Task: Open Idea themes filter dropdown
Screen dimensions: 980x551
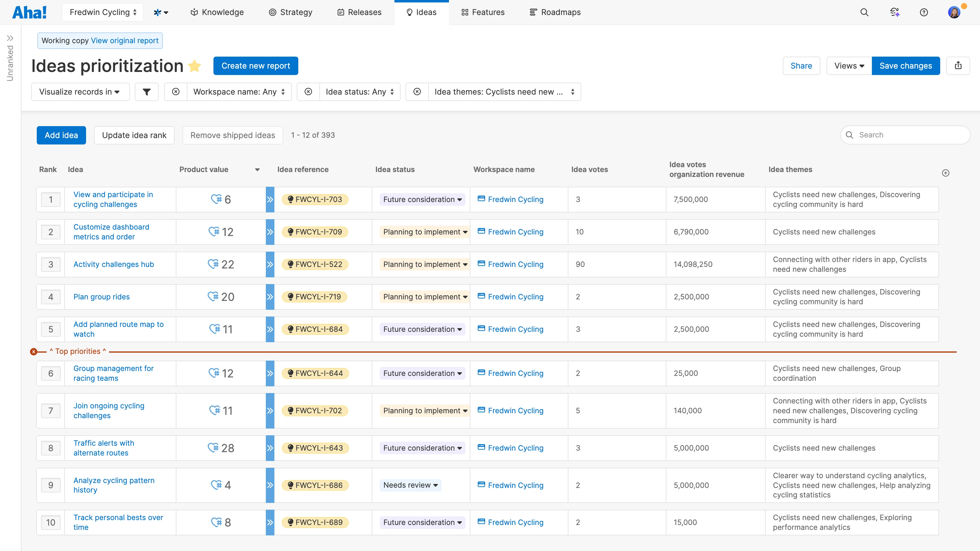Action: pyautogui.click(x=504, y=92)
